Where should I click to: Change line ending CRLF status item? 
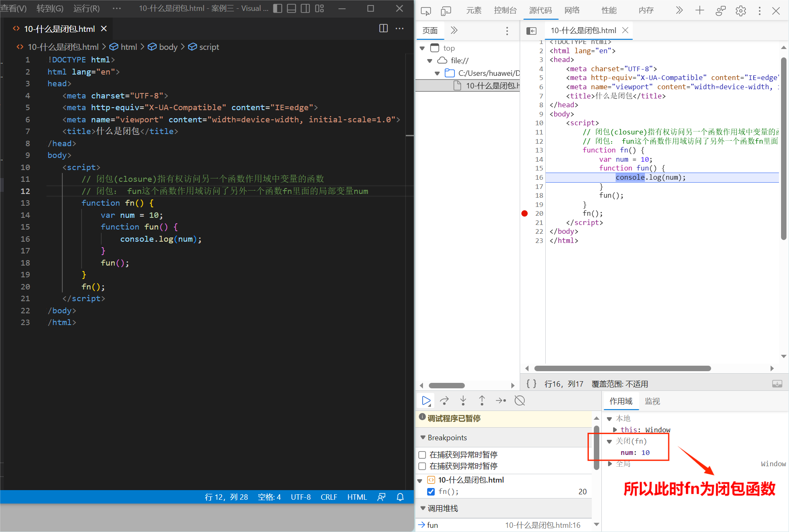click(329, 497)
